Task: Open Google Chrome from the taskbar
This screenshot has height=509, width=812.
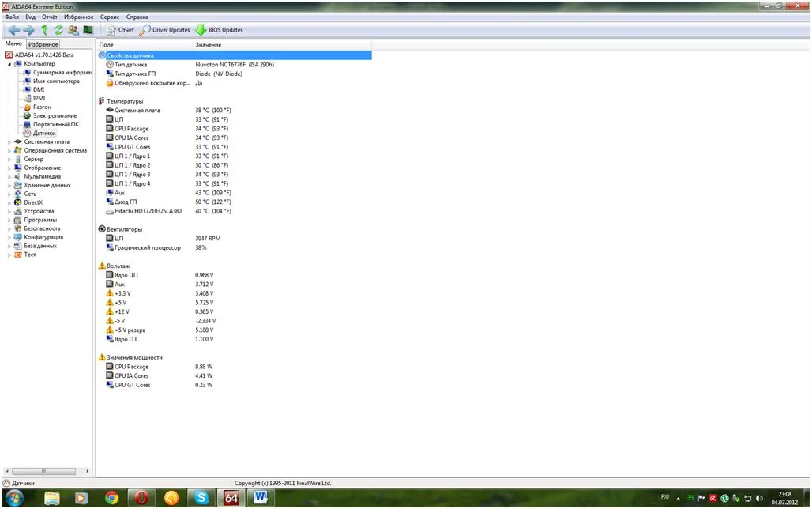Action: [x=111, y=499]
